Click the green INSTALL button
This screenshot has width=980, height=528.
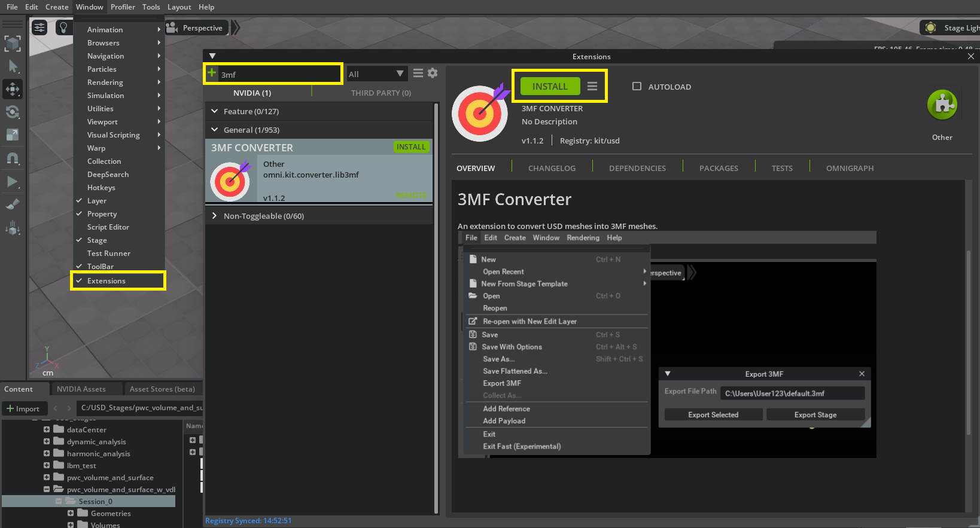pos(550,86)
